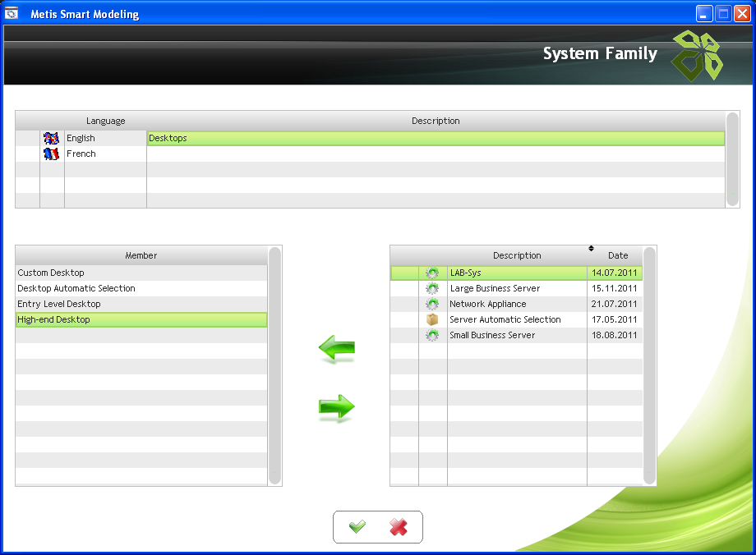This screenshot has height=555, width=756.
Task: Click the Member column header
Action: point(141,255)
